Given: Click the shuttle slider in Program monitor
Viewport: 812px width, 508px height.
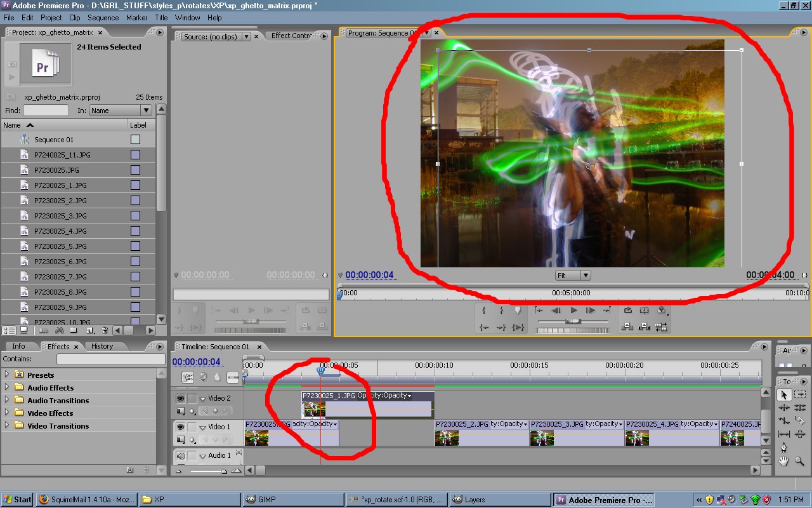Looking at the screenshot, I should [574, 321].
